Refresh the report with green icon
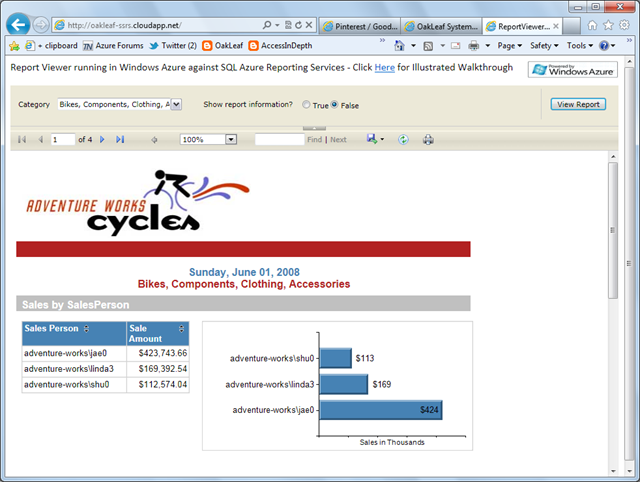 click(x=403, y=140)
